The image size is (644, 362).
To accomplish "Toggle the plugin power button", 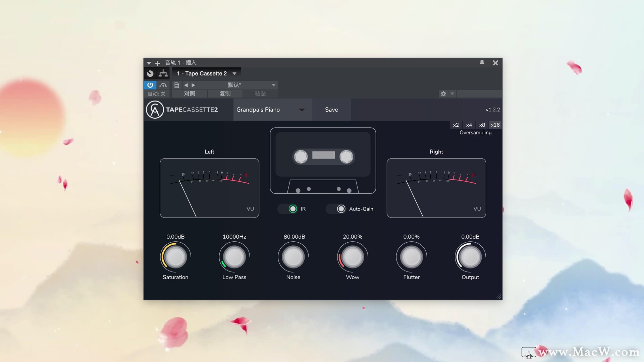I will click(150, 85).
